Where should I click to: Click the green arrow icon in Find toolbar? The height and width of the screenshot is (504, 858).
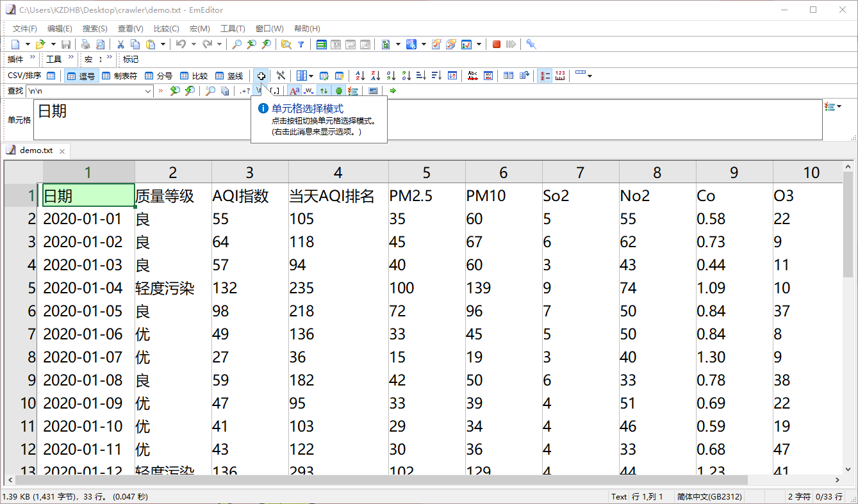[x=393, y=91]
